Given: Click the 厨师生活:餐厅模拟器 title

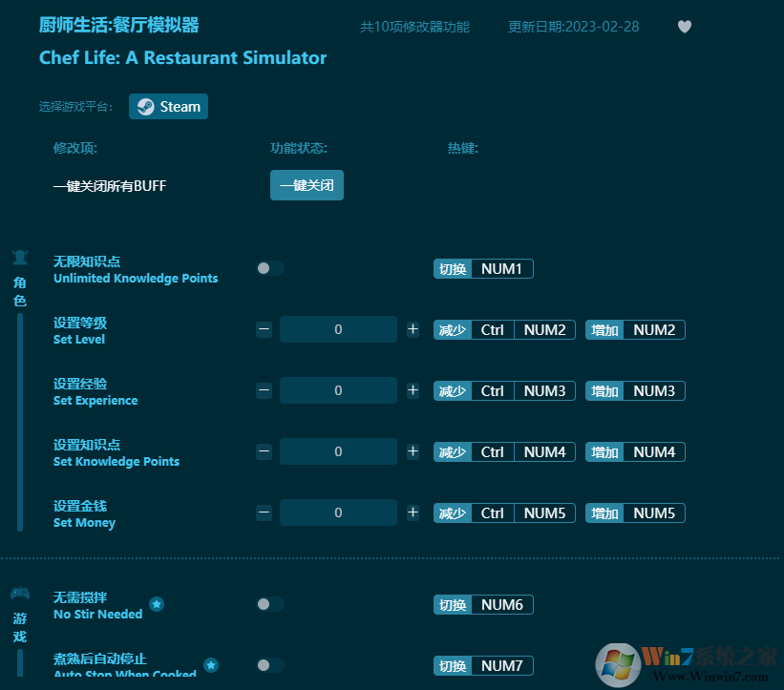Looking at the screenshot, I should click(119, 25).
